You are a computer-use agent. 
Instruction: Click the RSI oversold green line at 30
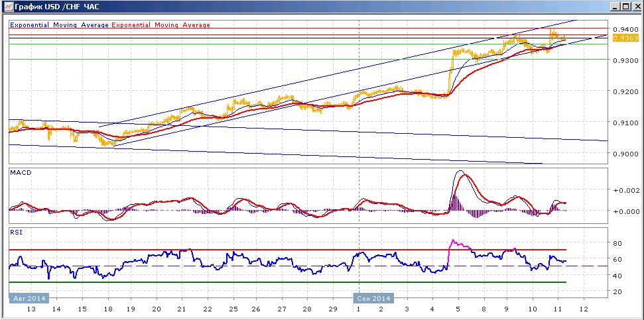287,282
